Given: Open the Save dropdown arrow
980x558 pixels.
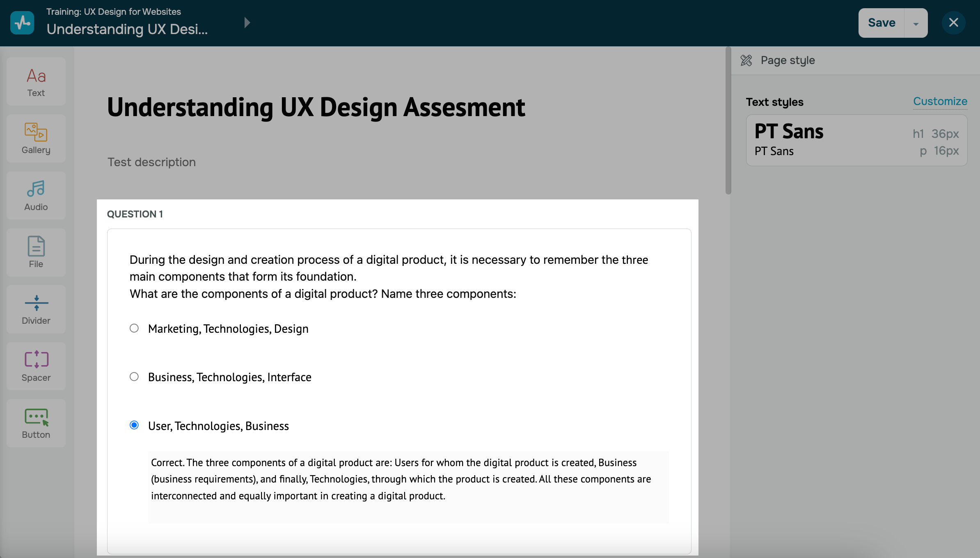Looking at the screenshot, I should coord(916,23).
